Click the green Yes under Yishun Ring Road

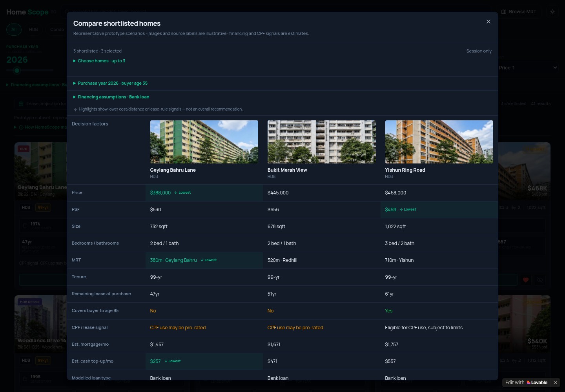tap(388, 311)
